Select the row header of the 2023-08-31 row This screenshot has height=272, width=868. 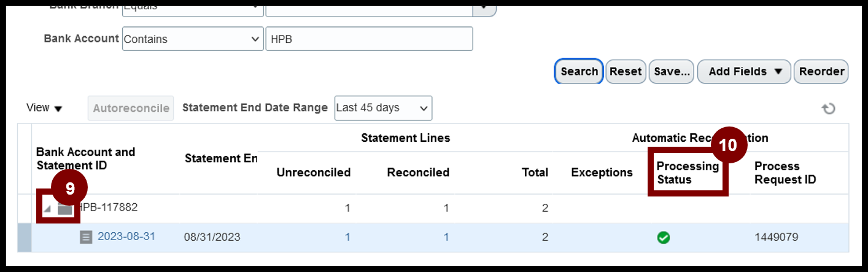pos(25,238)
